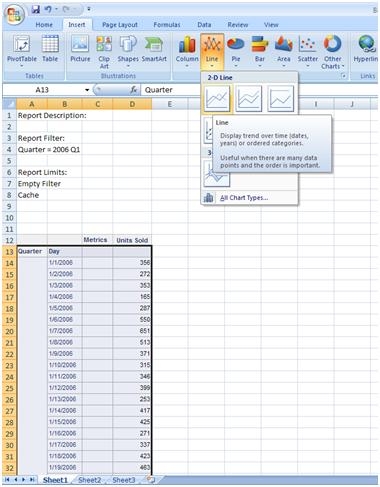Open the Other Charts gallery
380x487 pixels.
tap(333, 52)
